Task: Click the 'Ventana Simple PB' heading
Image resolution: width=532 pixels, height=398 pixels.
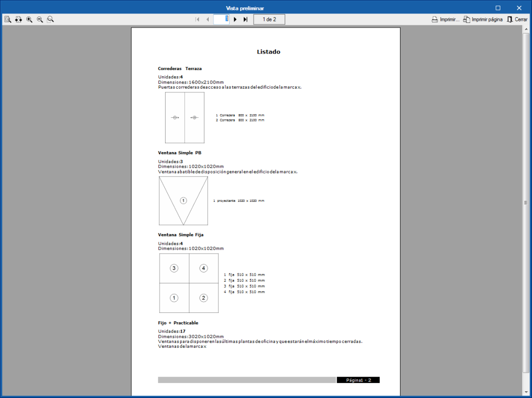Action: pos(179,153)
